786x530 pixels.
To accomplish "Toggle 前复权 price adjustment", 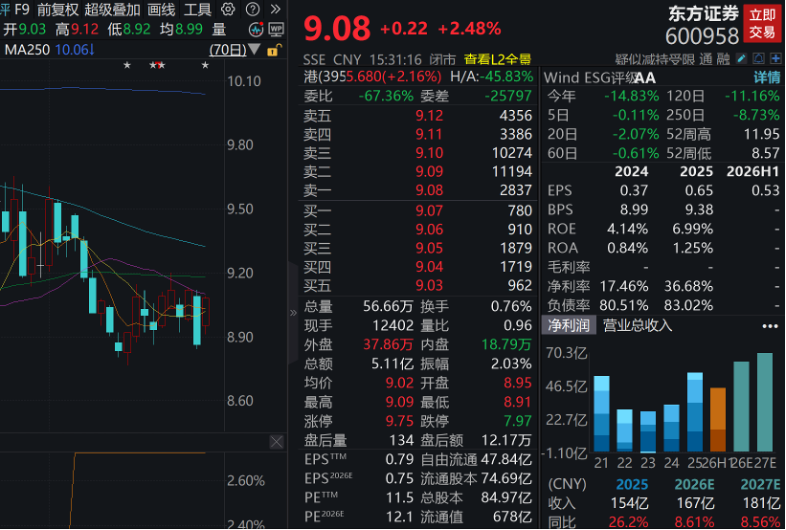I will 58,9.
